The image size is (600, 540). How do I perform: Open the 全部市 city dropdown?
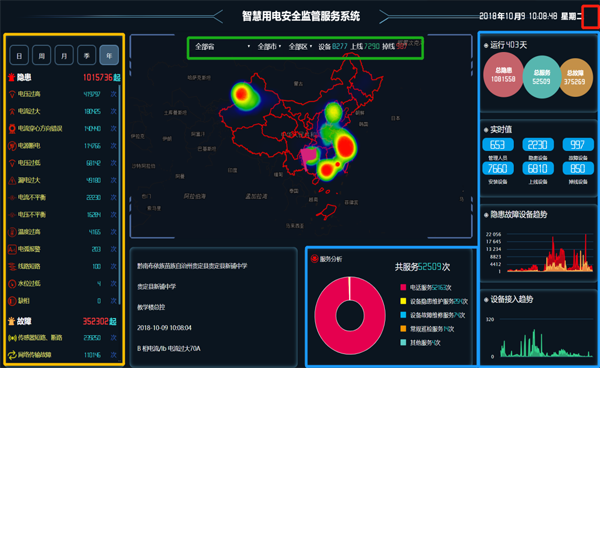270,47
